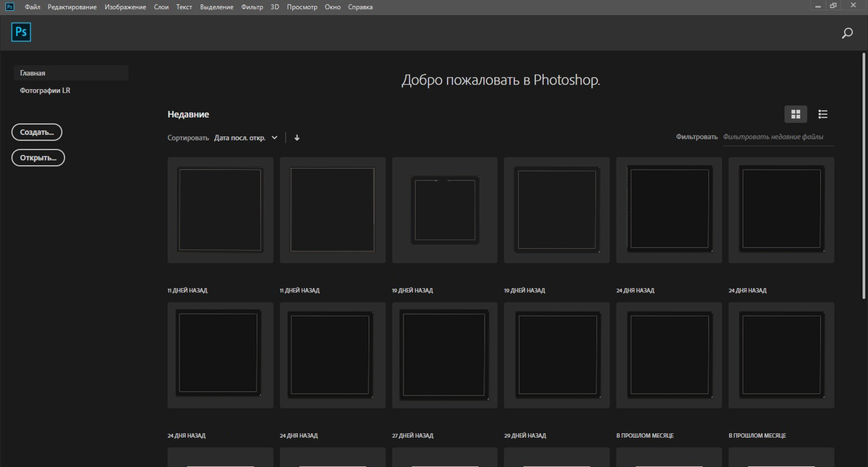
Task: Click the Недавние heading
Action: [188, 114]
